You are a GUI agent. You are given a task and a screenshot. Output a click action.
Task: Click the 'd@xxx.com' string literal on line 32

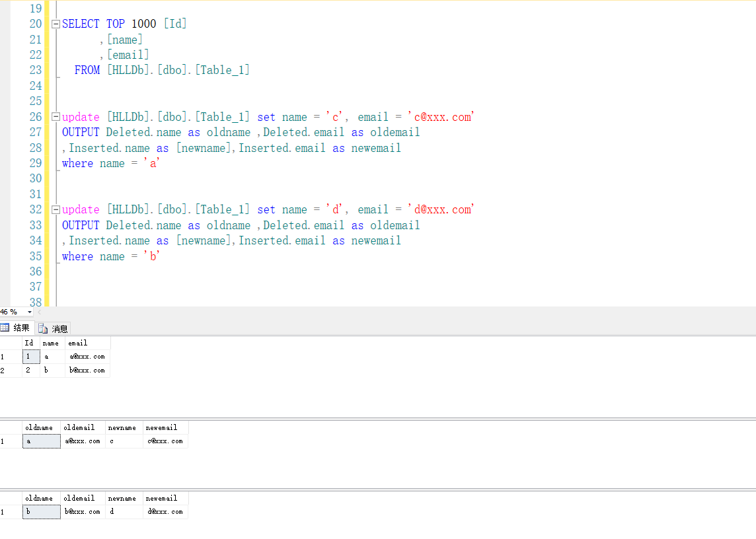tap(441, 209)
